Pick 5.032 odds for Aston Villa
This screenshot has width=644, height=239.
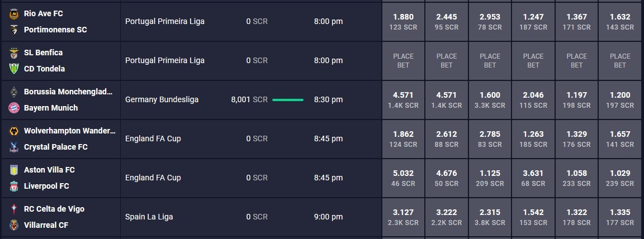coord(403,178)
